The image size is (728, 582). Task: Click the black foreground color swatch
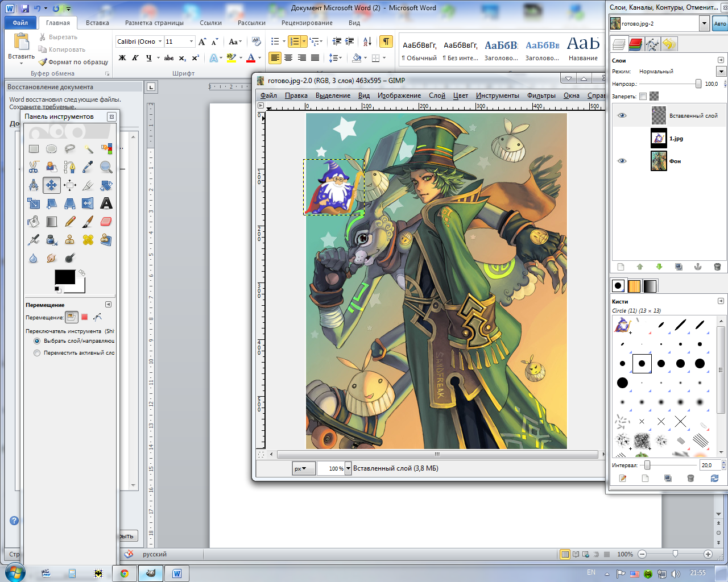pos(64,277)
